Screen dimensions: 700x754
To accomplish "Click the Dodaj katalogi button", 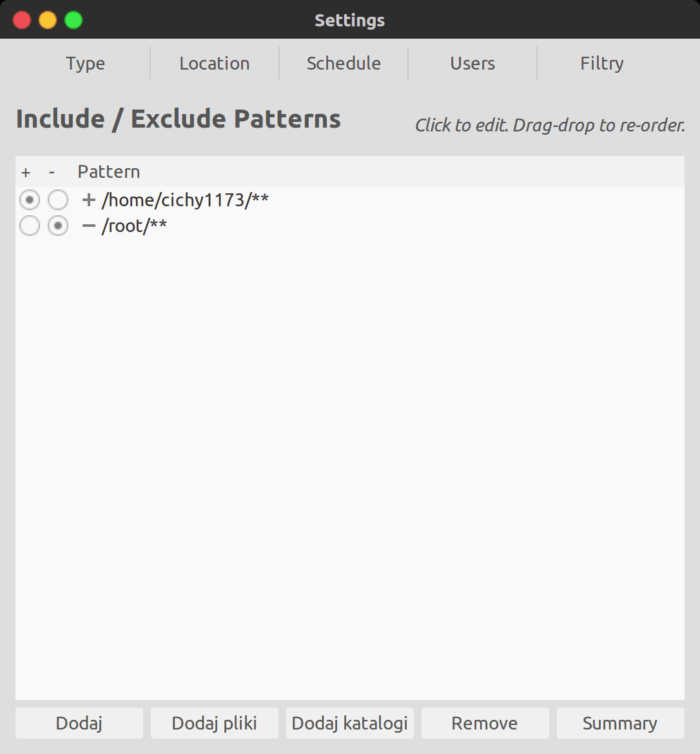I will click(350, 723).
